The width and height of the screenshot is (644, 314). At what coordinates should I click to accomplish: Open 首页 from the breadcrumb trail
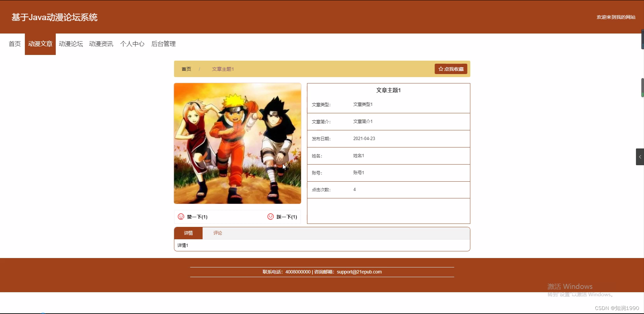pyautogui.click(x=186, y=69)
